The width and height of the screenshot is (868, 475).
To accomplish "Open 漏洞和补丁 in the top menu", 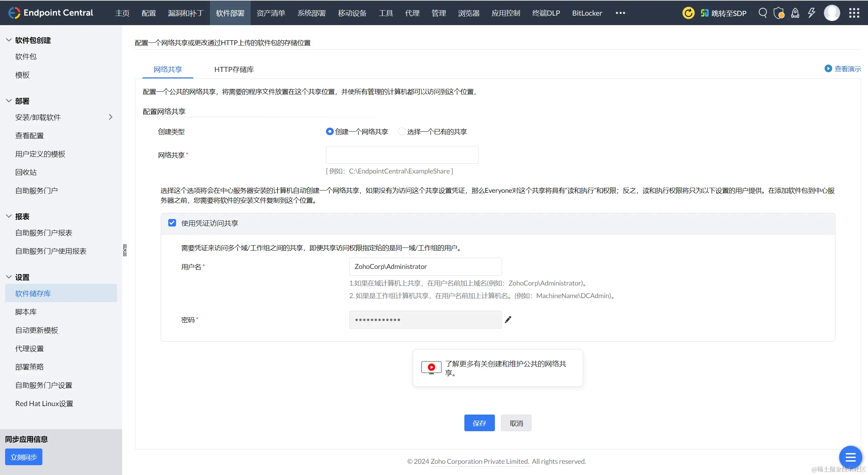I will point(185,13).
